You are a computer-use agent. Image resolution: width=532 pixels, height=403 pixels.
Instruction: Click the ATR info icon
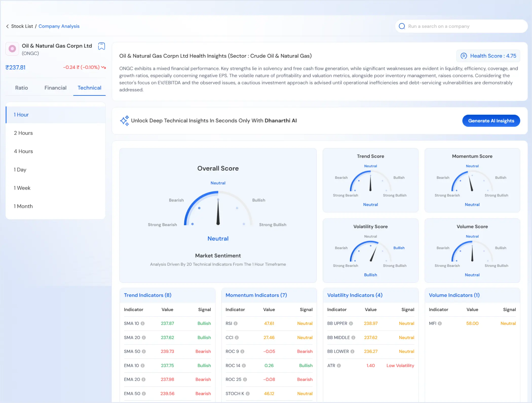[x=339, y=365]
